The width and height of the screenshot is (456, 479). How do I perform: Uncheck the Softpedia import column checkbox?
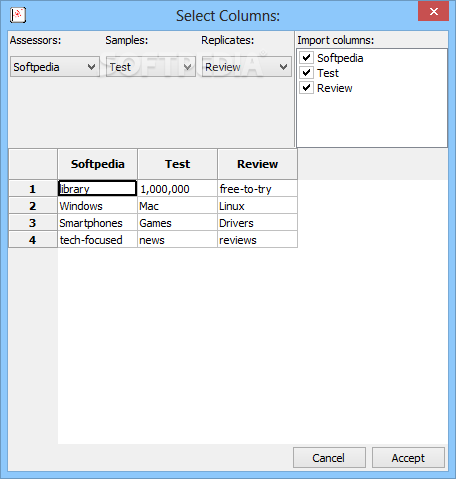tap(306, 58)
